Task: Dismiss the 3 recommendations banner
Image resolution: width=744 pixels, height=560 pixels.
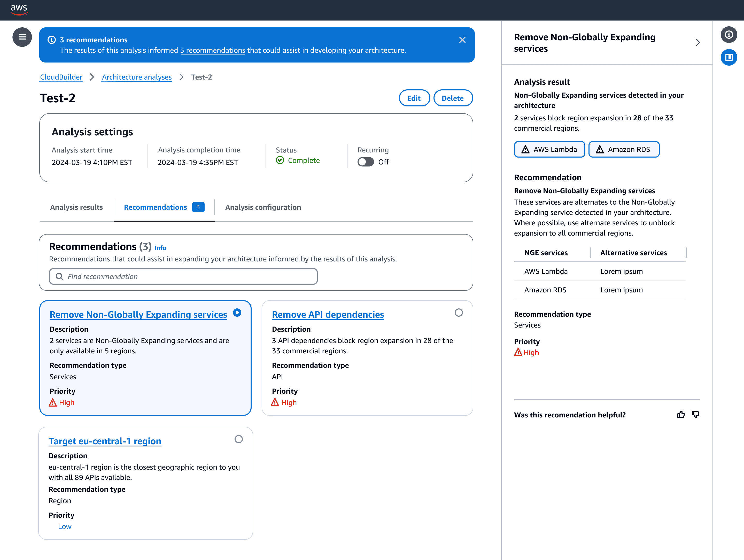Action: pos(462,40)
